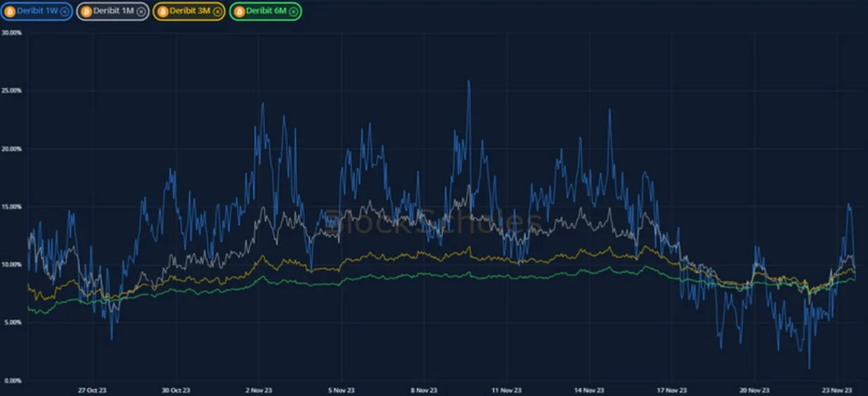This screenshot has height=396, width=868.
Task: Click the 8 Nov 23 date label
Action: tap(423, 390)
